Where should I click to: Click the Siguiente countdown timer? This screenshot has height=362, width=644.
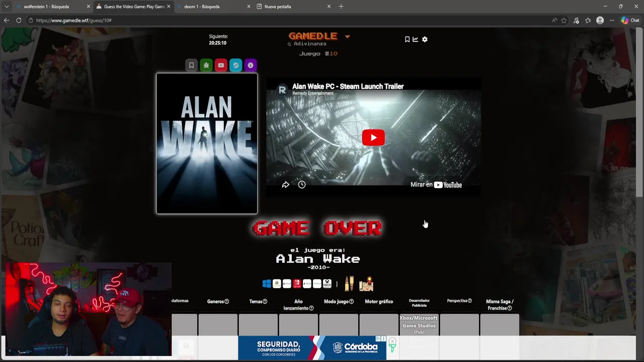point(218,40)
